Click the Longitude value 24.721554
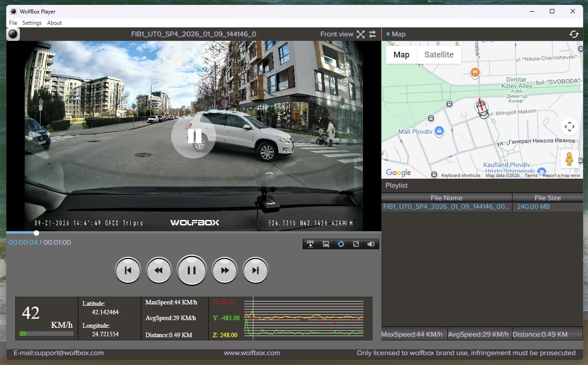The image size is (588, 365). tap(105, 334)
